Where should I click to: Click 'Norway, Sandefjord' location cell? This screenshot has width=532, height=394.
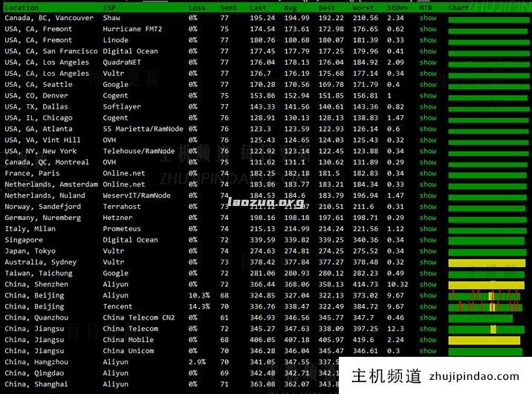(43, 207)
